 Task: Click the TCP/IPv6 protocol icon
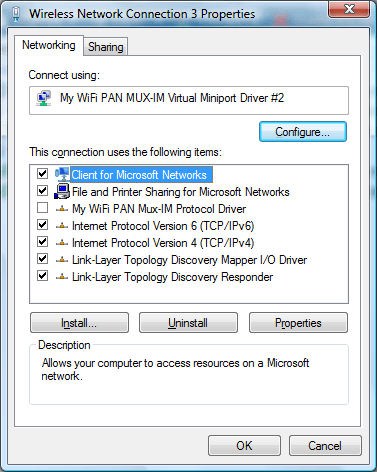pos(62,226)
